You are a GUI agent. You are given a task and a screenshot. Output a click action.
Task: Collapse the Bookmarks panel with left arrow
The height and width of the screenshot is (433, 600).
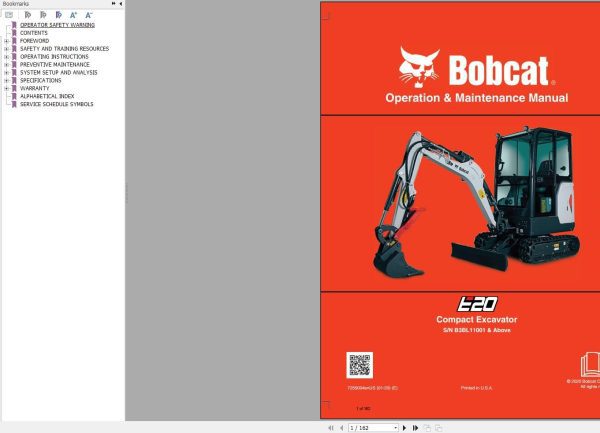pos(121,3)
